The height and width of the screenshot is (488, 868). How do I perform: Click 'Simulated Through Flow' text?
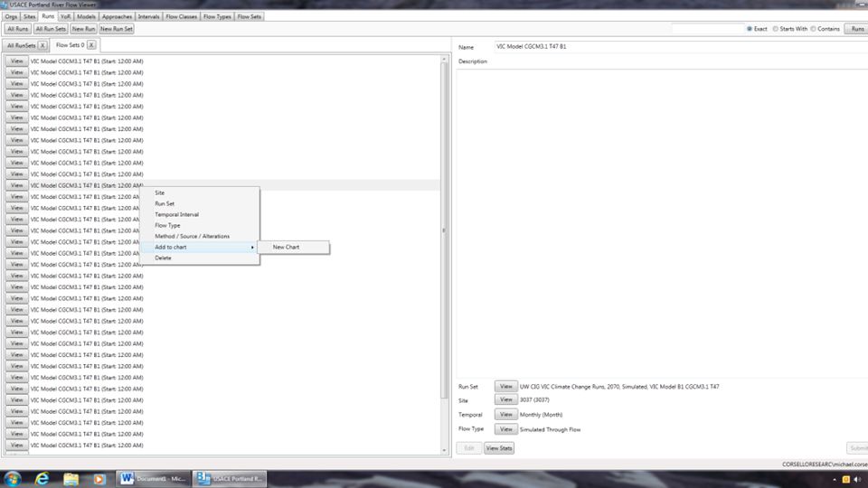(x=551, y=429)
